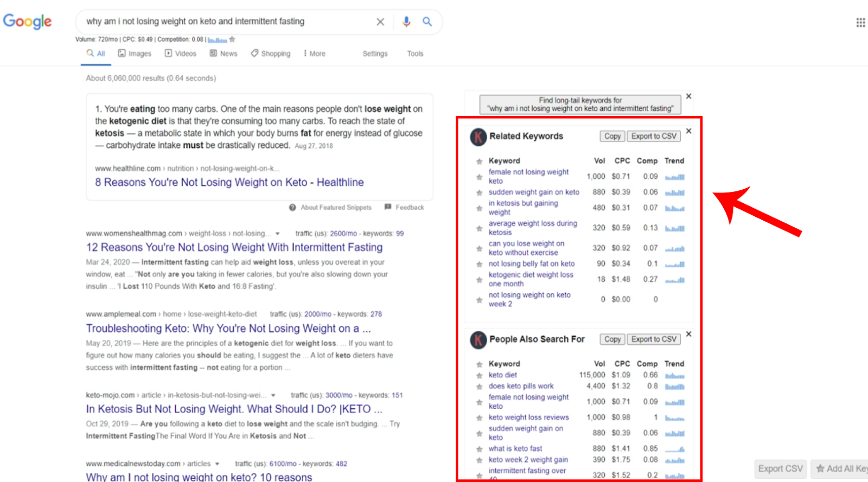Open Healthline '8 Reasons You're Not Losing Weight' result
The height and width of the screenshot is (482, 868).
[229, 182]
